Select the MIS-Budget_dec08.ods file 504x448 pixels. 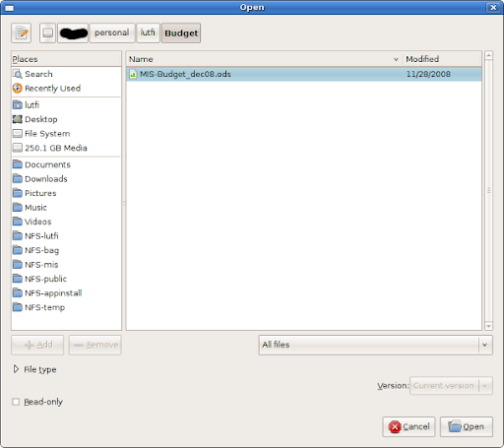click(304, 74)
